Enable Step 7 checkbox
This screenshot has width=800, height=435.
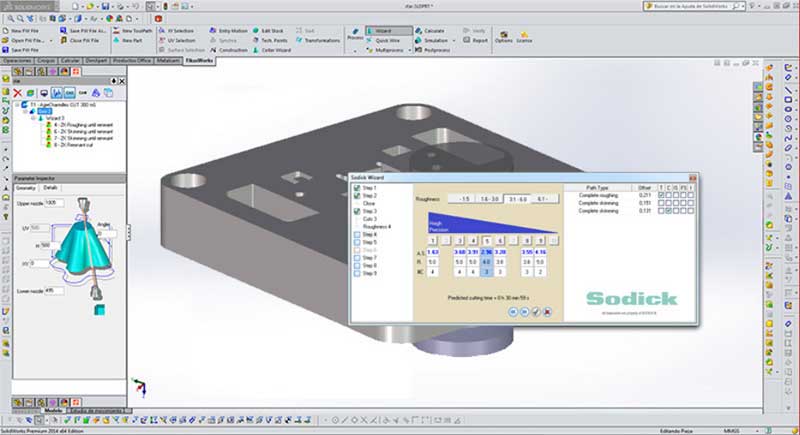(x=357, y=258)
